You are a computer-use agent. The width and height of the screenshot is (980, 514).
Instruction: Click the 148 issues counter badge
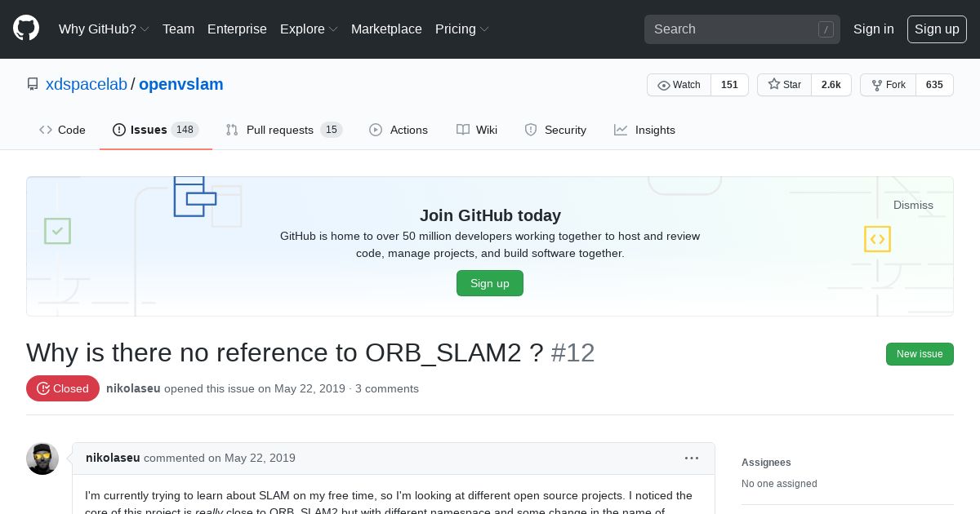(x=185, y=130)
